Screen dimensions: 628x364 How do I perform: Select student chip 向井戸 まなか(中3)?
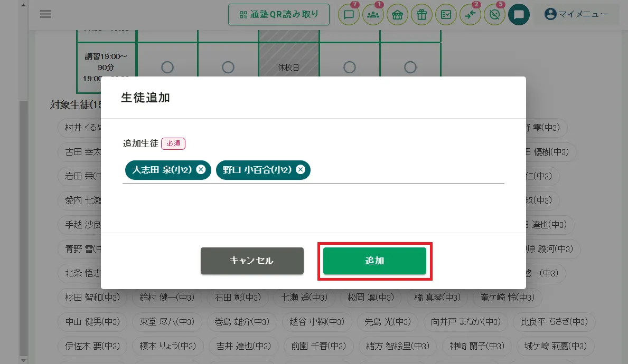(x=466, y=322)
